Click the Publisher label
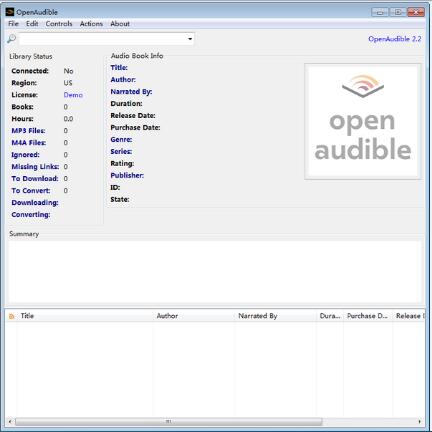Screen dimensions: 432x432 coord(127,176)
